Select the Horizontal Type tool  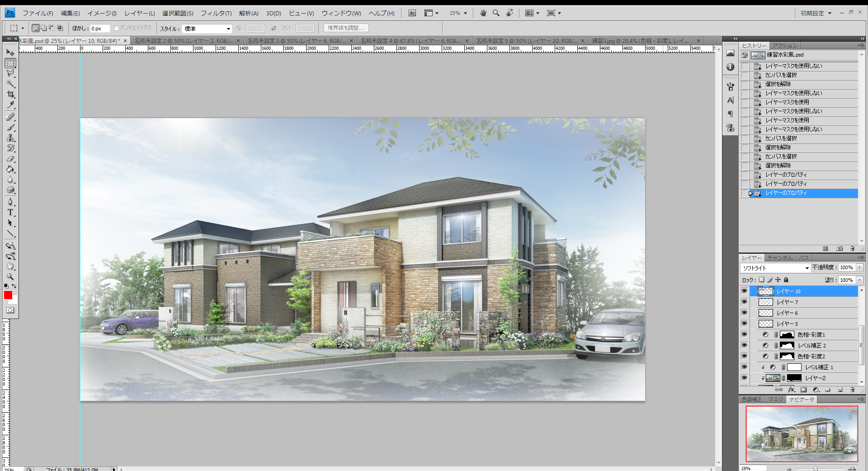click(10, 212)
